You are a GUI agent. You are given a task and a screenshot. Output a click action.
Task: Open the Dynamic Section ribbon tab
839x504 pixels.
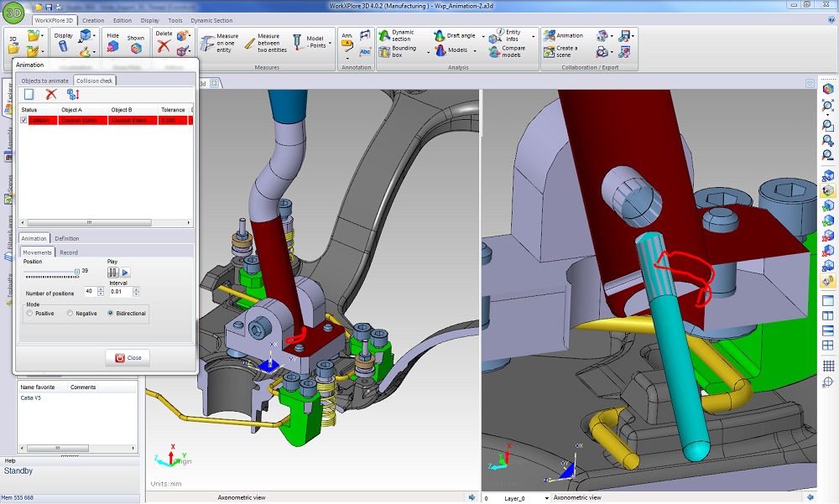pyautogui.click(x=211, y=20)
